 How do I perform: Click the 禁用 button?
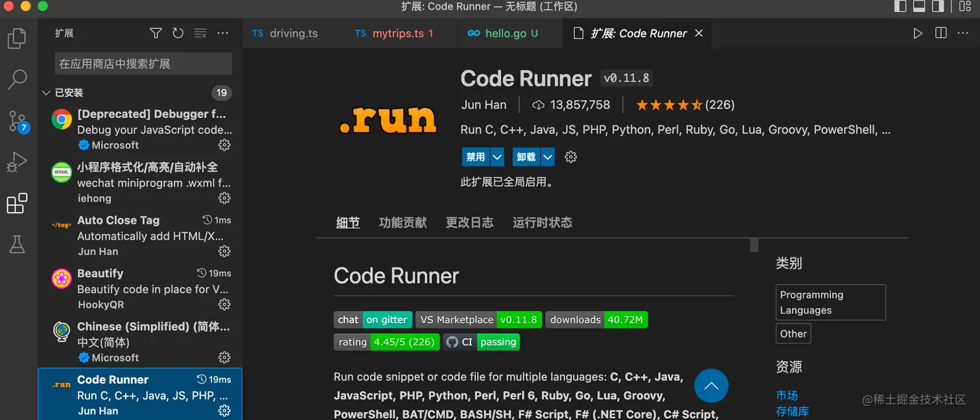point(476,157)
